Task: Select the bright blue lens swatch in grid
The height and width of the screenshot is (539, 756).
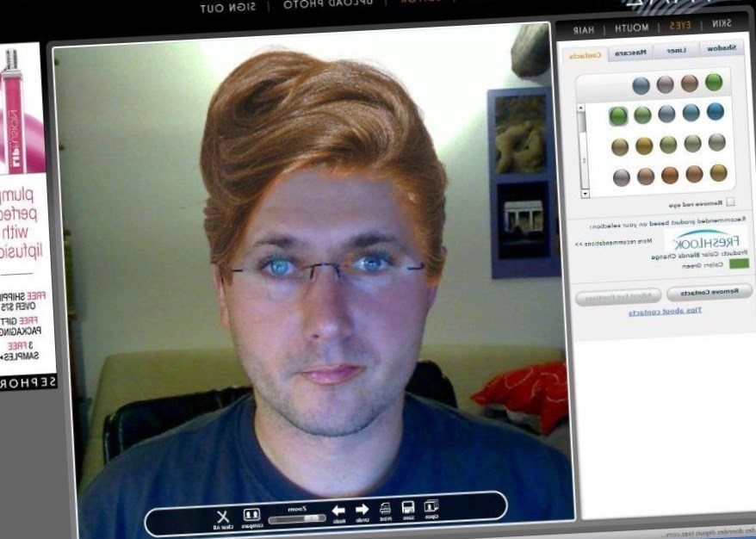Action: coord(716,111)
